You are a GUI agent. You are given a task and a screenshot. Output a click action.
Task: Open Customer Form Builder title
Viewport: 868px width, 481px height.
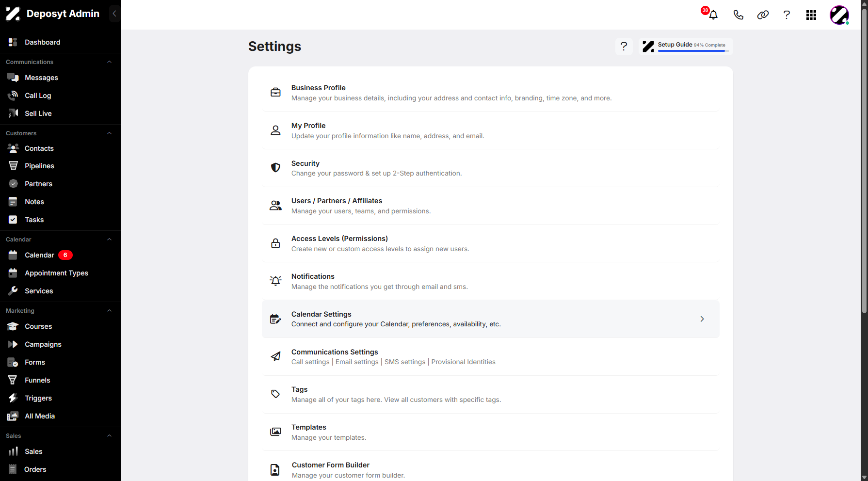point(331,465)
